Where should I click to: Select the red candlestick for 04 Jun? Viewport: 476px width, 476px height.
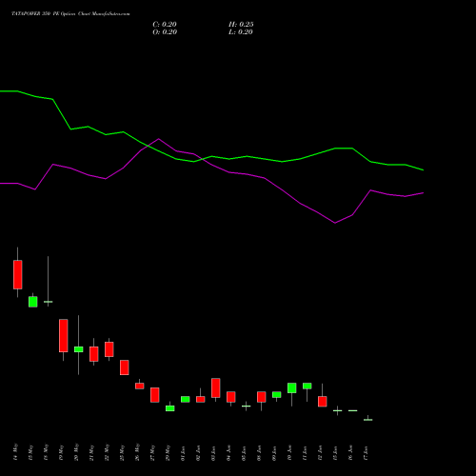point(231,397)
